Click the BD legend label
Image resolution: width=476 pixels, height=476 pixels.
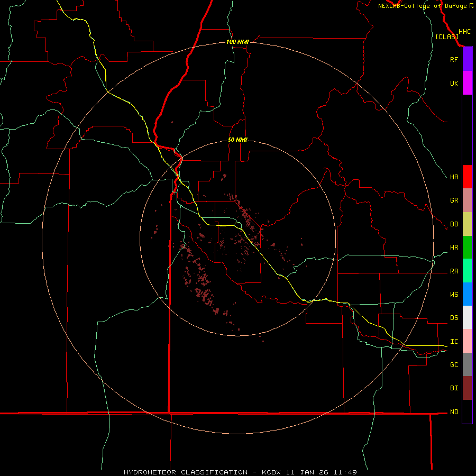pyautogui.click(x=454, y=224)
